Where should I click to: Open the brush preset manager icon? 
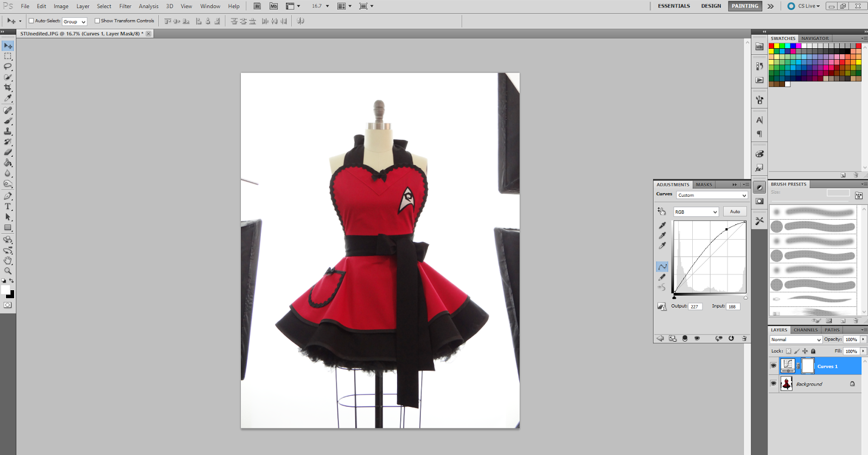coord(829,321)
